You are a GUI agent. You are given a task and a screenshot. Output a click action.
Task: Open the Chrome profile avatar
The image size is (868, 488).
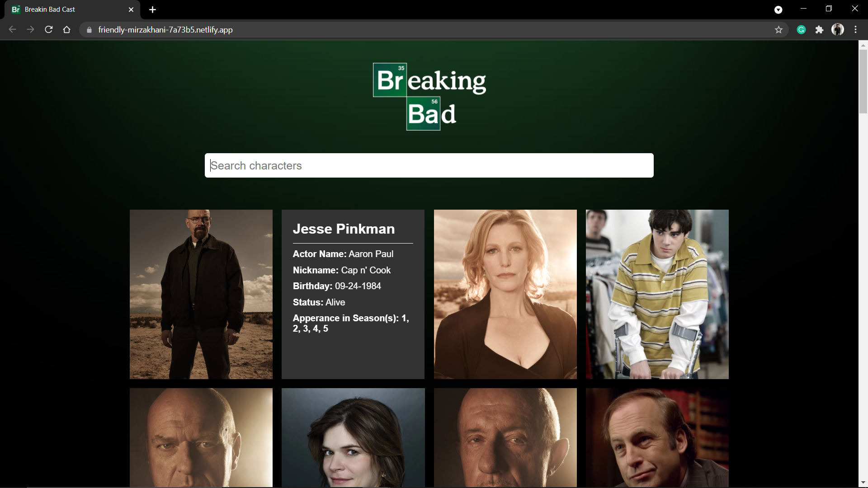838,30
